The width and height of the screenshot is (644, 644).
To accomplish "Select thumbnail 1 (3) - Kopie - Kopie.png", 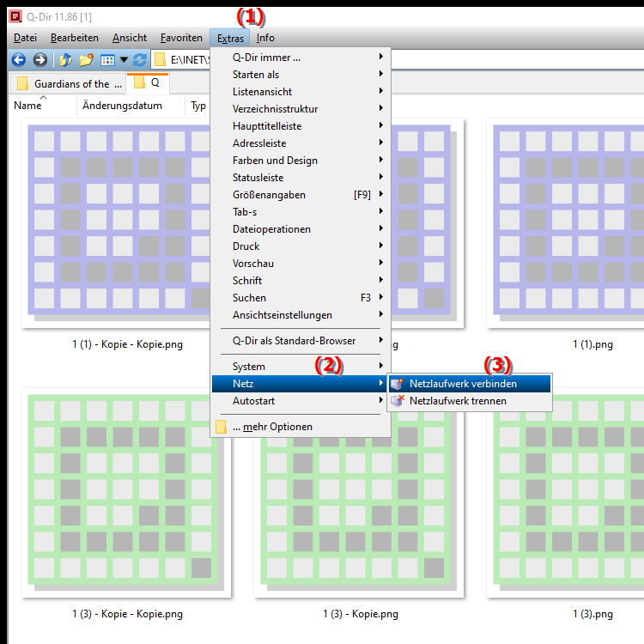I will pos(126,493).
